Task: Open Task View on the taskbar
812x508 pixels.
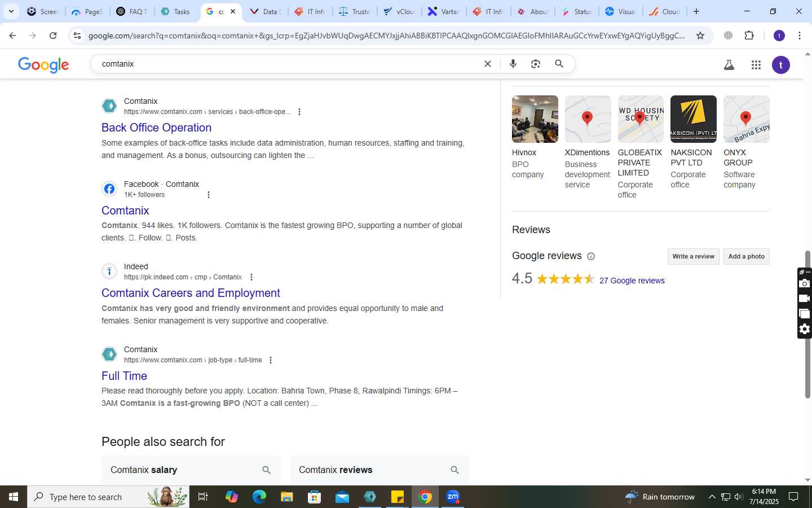Action: click(203, 497)
